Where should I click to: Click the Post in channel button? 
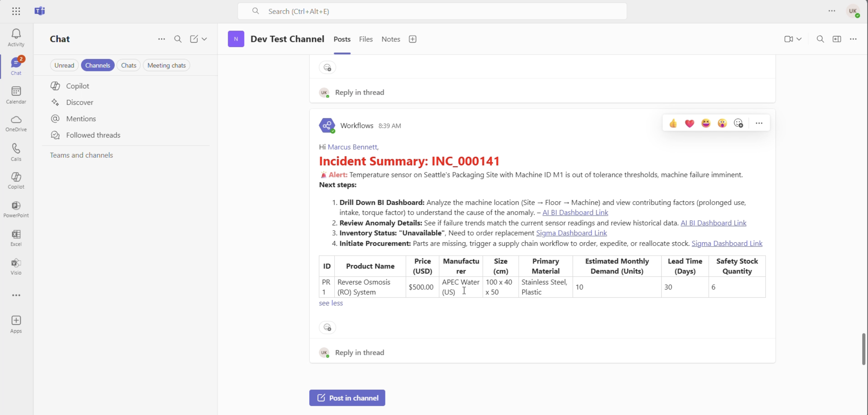347,398
